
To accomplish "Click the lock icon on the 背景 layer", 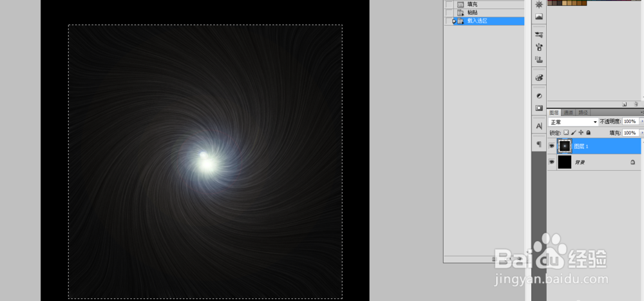I will pyautogui.click(x=633, y=162).
